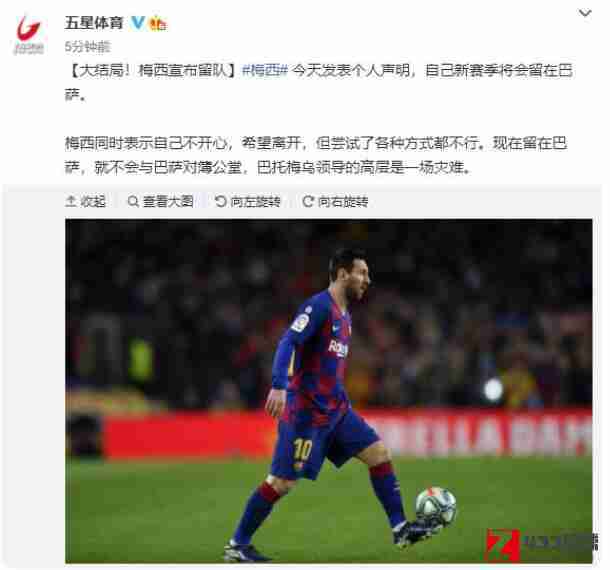Click the second paragraph of the post
This screenshot has width=610, height=570.
point(316,155)
